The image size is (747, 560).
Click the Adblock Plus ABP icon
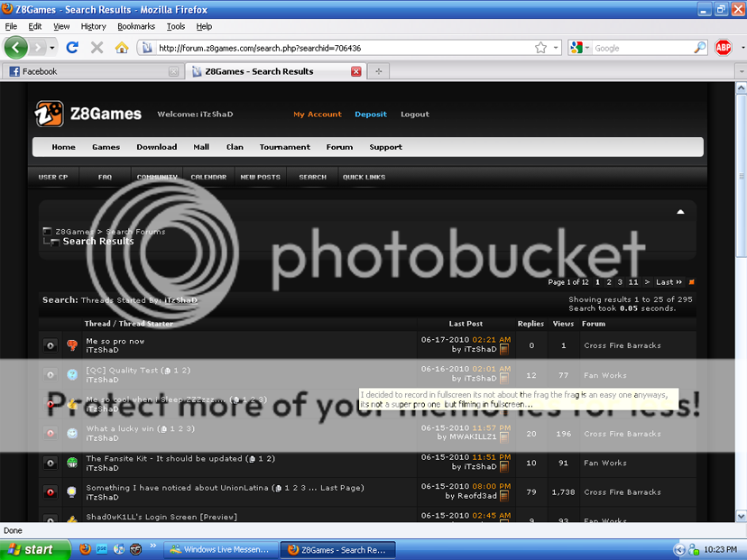pyautogui.click(x=723, y=48)
